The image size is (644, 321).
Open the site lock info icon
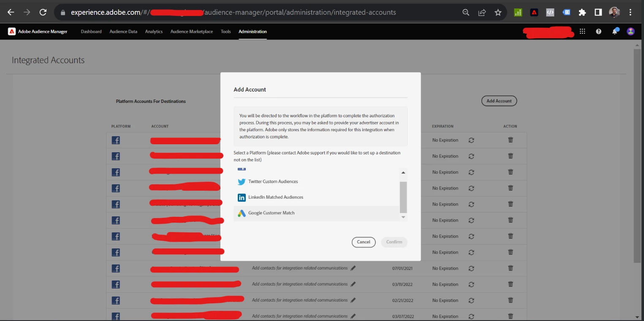point(63,13)
